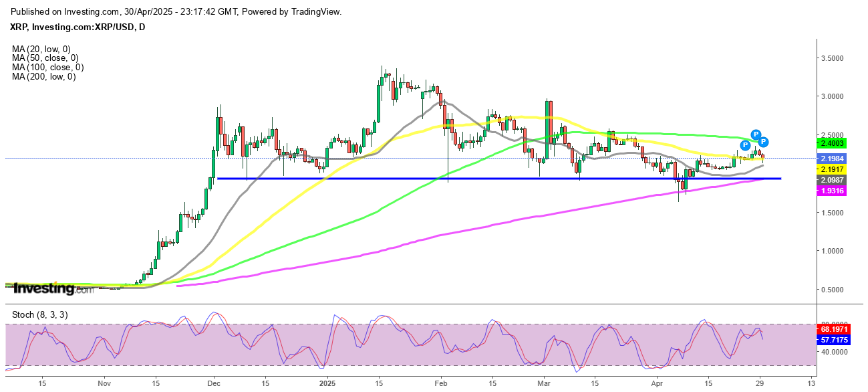Click the leftmost blue P marker
Viewport: 868px width, 392px height.
click(744, 145)
